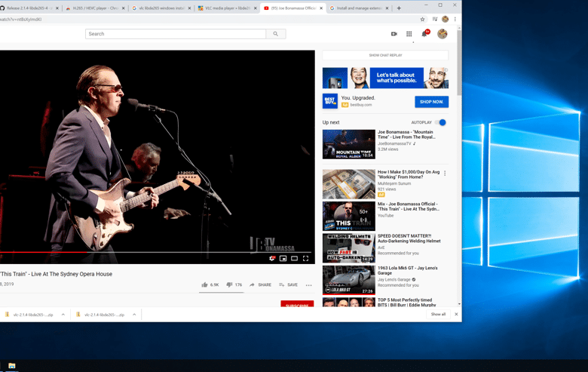Image resolution: width=588 pixels, height=372 pixels.
Task: Open the create video camera icon
Action: pos(394,34)
